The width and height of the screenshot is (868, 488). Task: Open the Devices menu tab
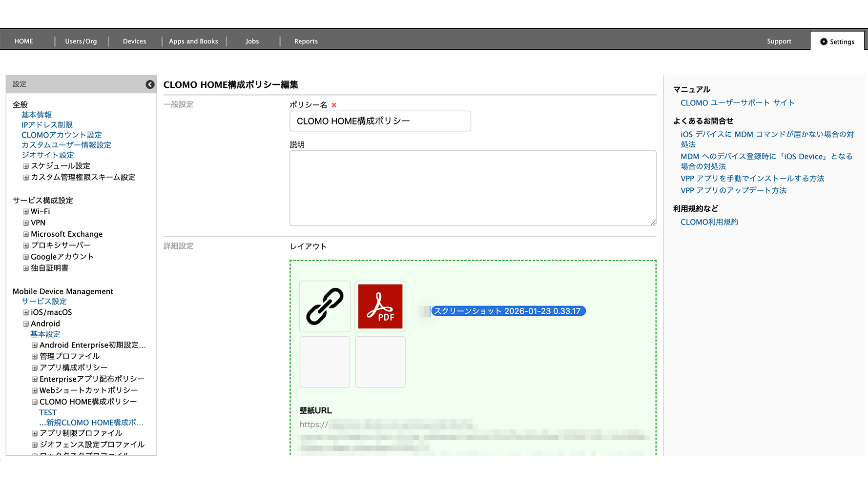pos(134,41)
